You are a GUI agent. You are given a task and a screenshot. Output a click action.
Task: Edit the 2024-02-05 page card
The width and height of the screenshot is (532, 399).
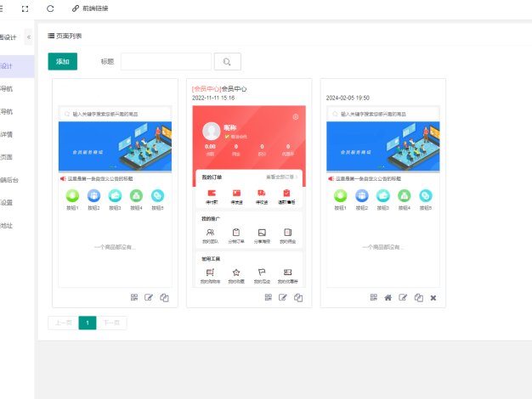click(x=403, y=297)
